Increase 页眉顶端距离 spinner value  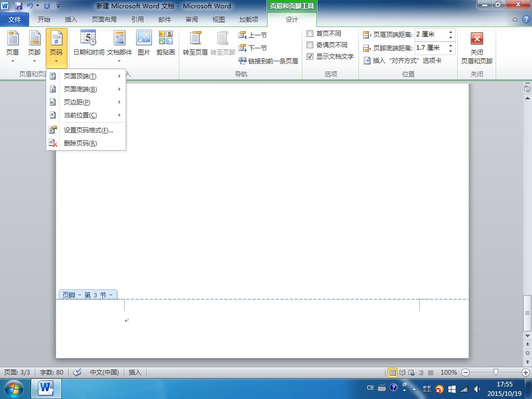tap(450, 32)
